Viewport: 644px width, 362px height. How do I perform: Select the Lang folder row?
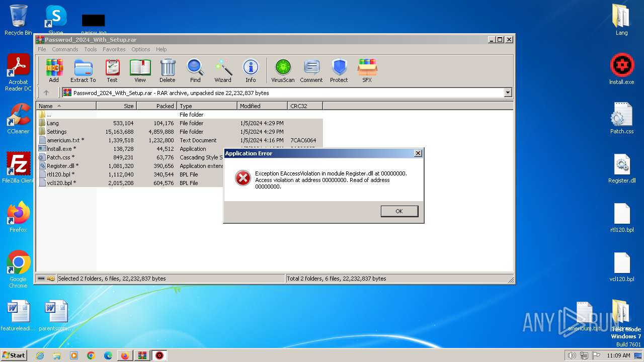coord(180,123)
